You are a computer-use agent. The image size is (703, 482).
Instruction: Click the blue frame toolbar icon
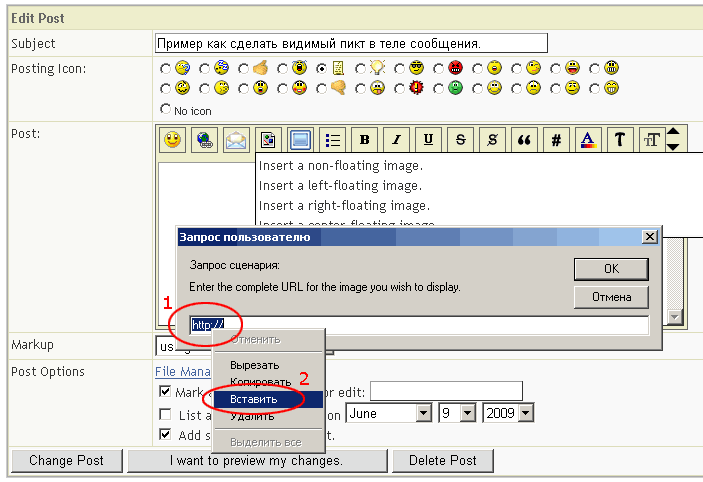pyautogui.click(x=300, y=140)
